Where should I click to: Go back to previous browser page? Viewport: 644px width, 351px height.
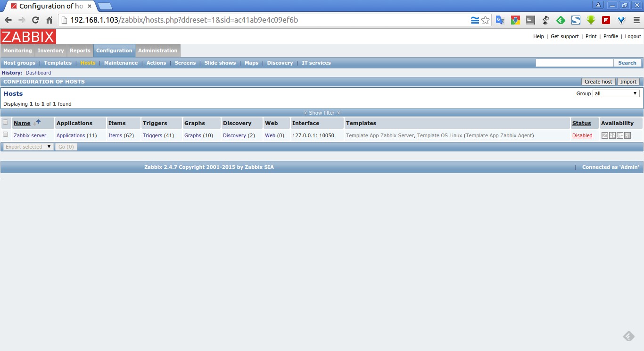[x=8, y=20]
